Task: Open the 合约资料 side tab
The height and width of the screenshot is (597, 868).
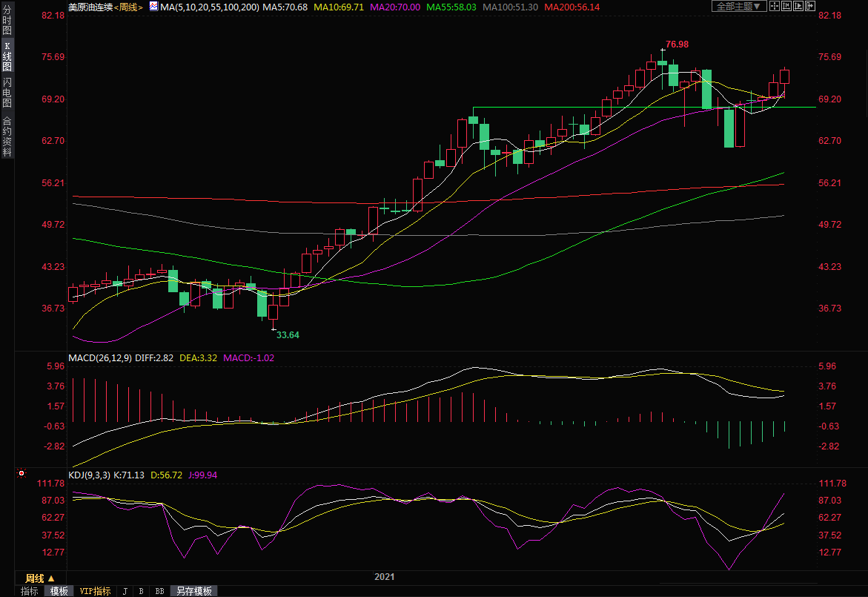Action: point(7,136)
